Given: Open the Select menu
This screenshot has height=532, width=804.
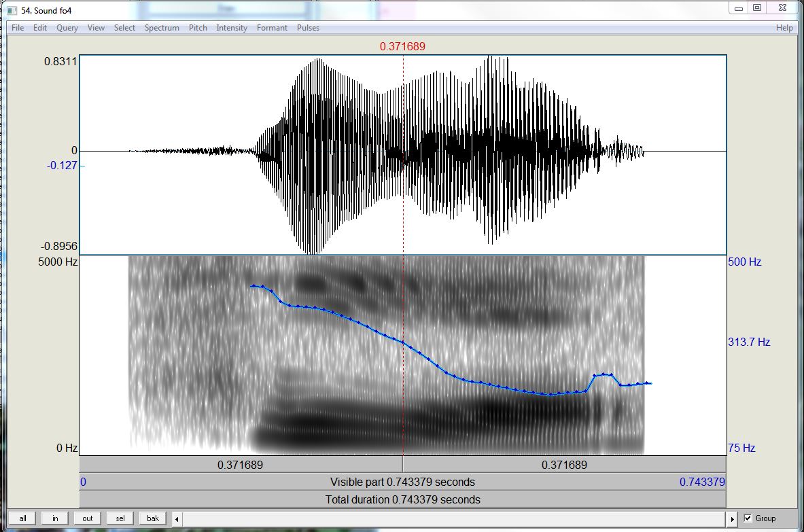Looking at the screenshot, I should pos(124,28).
